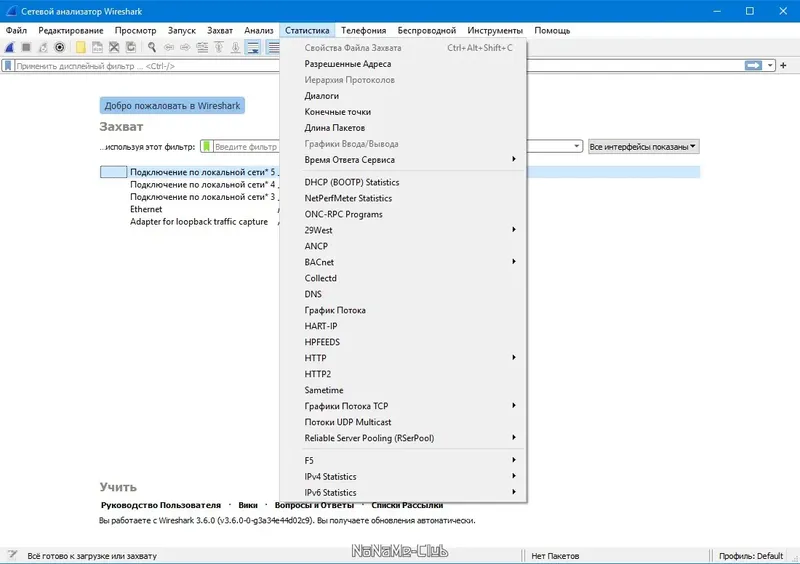Select 'График Потока' menu entry

point(403,310)
